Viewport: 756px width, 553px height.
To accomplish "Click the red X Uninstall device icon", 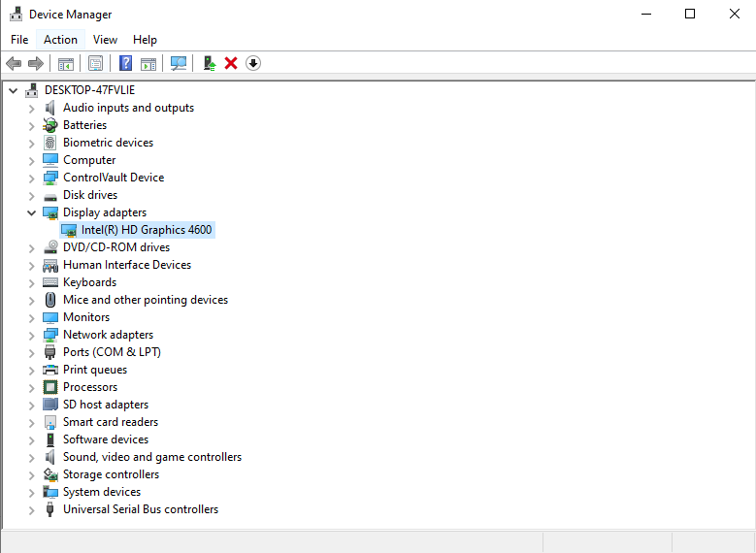I will [x=231, y=63].
